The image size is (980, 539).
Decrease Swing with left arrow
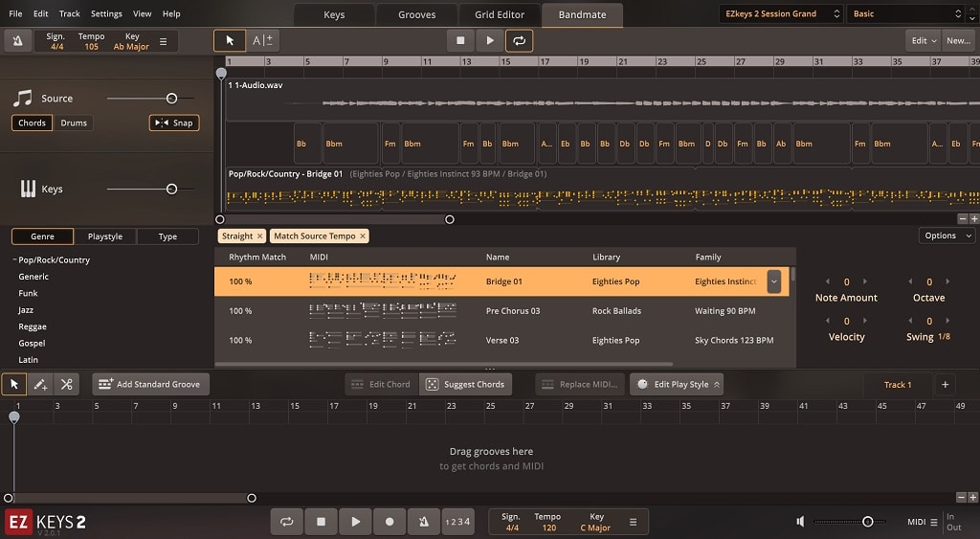coord(911,321)
